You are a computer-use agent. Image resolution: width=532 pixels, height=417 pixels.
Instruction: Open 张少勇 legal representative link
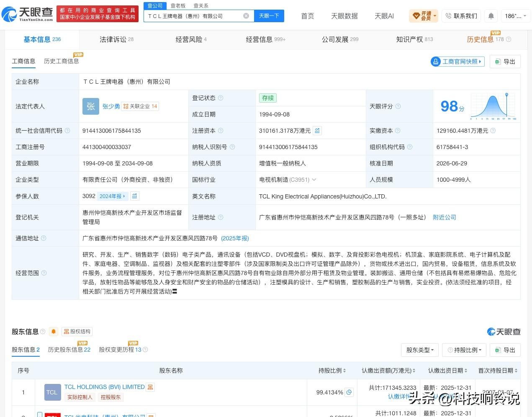(x=111, y=106)
